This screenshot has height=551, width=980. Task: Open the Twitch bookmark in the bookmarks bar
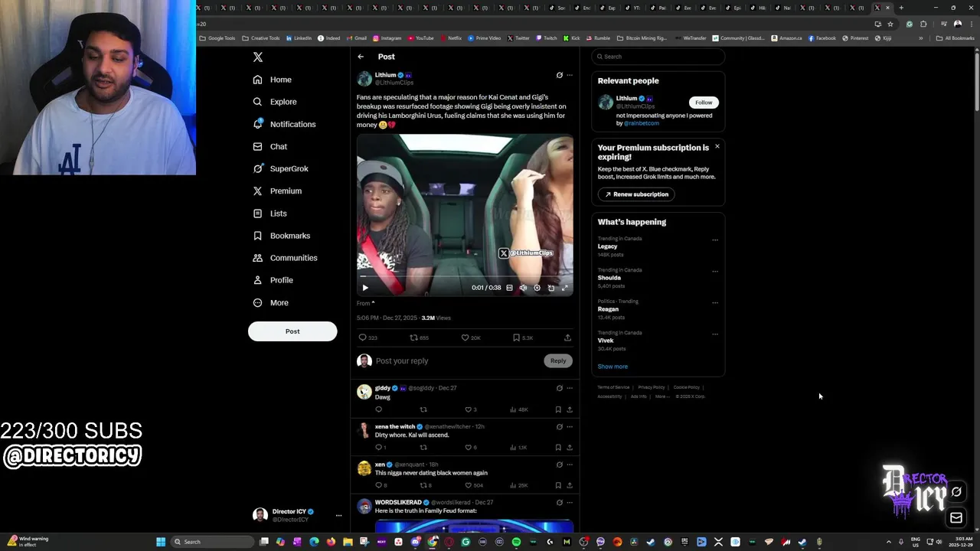click(547, 37)
